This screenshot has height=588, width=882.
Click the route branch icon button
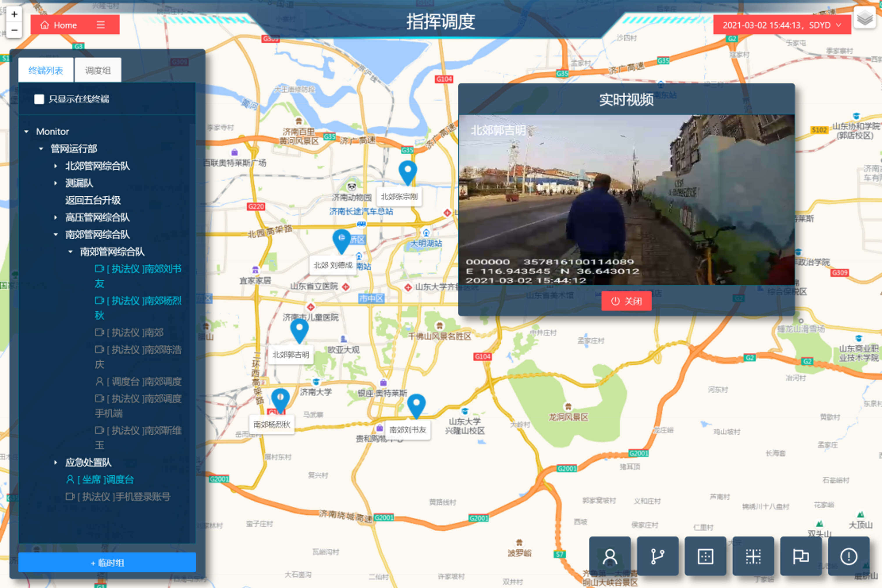pyautogui.click(x=657, y=556)
